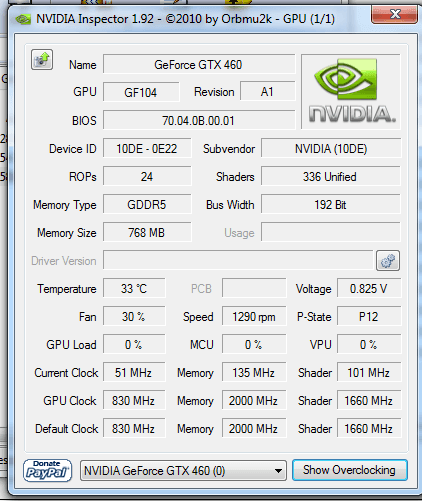Open driver profile settings gear icon
The width and height of the screenshot is (422, 501).
tap(388, 260)
